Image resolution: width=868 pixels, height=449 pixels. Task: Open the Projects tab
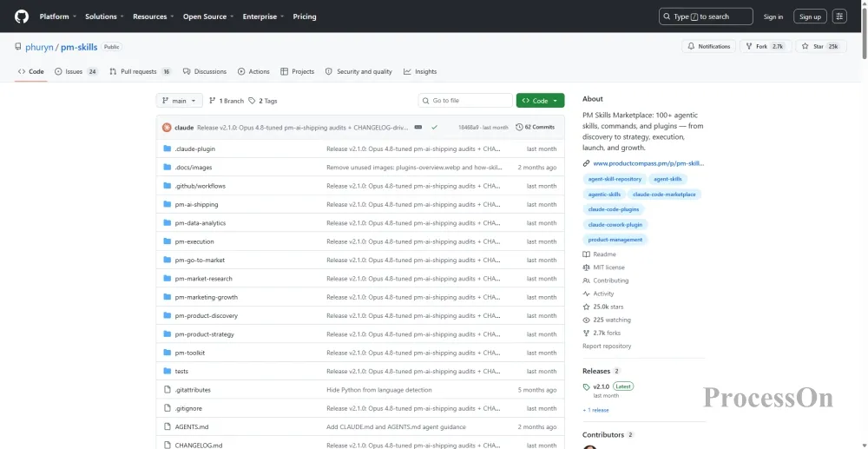[297, 71]
